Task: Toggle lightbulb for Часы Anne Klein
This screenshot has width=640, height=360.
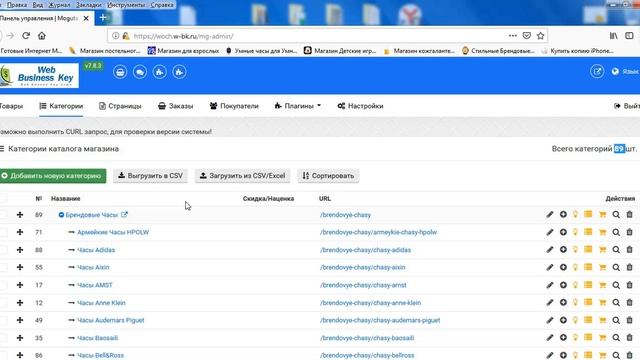Action: [x=575, y=302]
